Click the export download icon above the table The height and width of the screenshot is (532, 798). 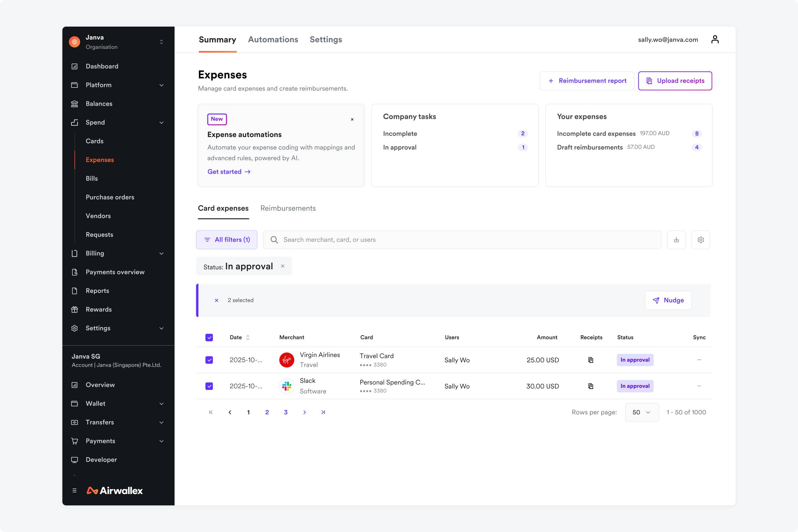(676, 239)
